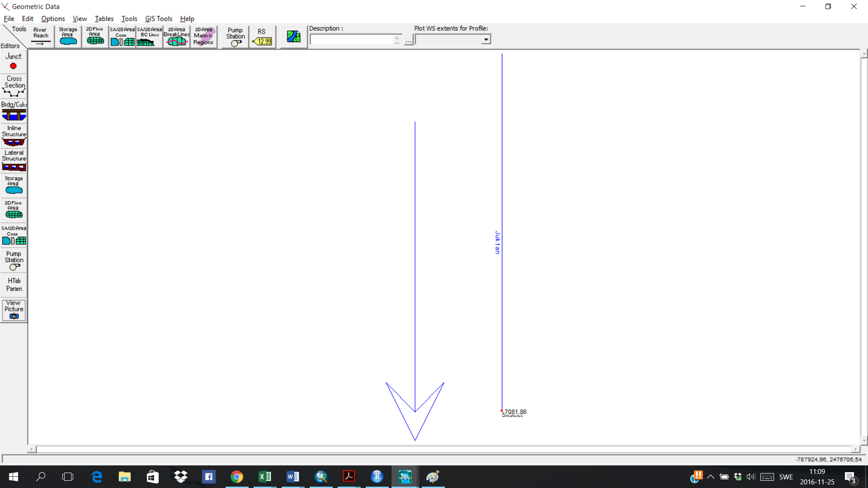This screenshot has height=488, width=868.
Task: Open the Inline Structure editor
Action: [x=14, y=136]
